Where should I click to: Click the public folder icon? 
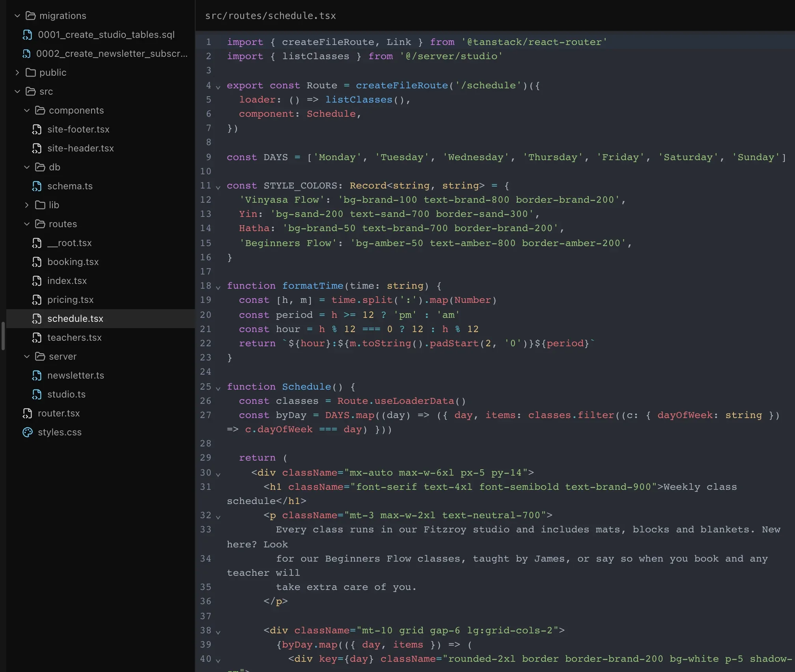(x=30, y=73)
